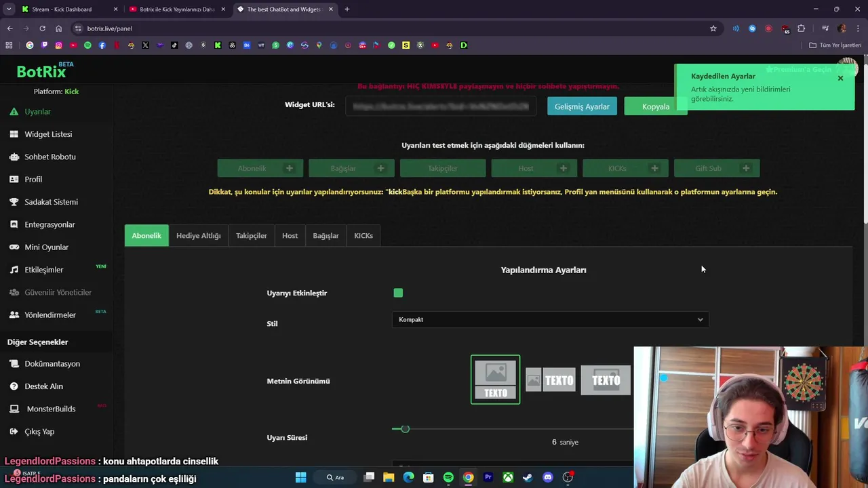
Task: Open Chrome media control icon
Action: (x=825, y=28)
